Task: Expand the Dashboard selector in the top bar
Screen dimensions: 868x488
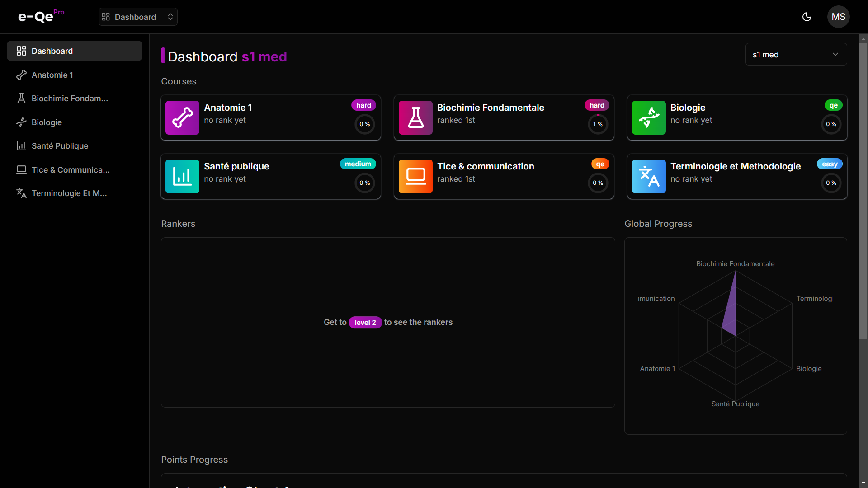Action: tap(135, 17)
